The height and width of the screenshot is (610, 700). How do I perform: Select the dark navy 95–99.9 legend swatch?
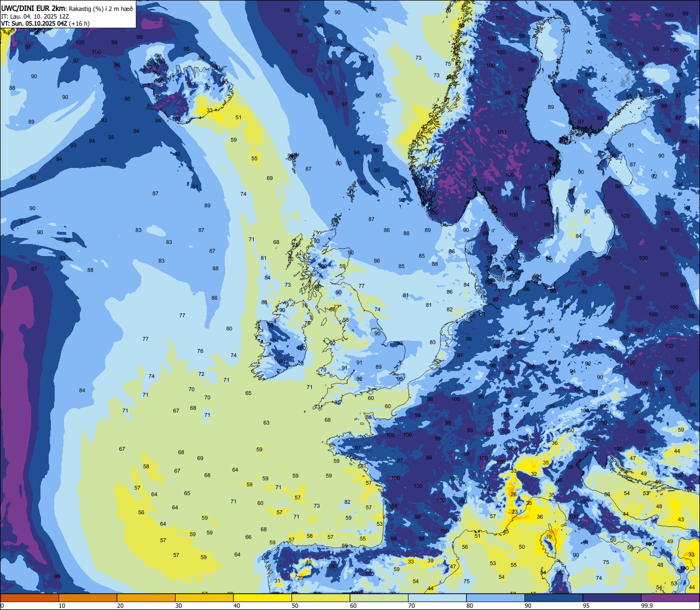pos(612,597)
